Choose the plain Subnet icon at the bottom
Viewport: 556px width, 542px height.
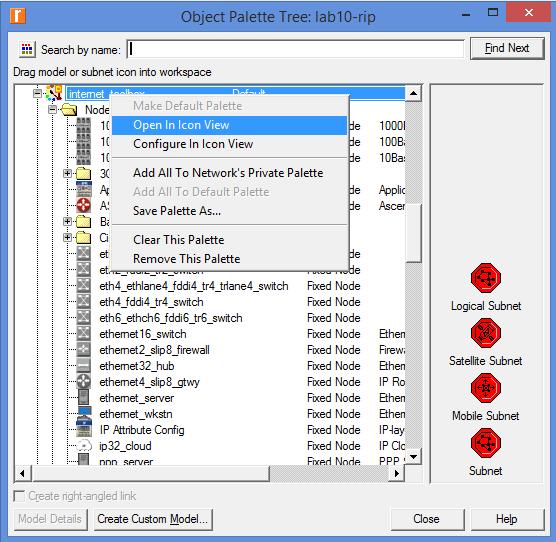(x=486, y=443)
